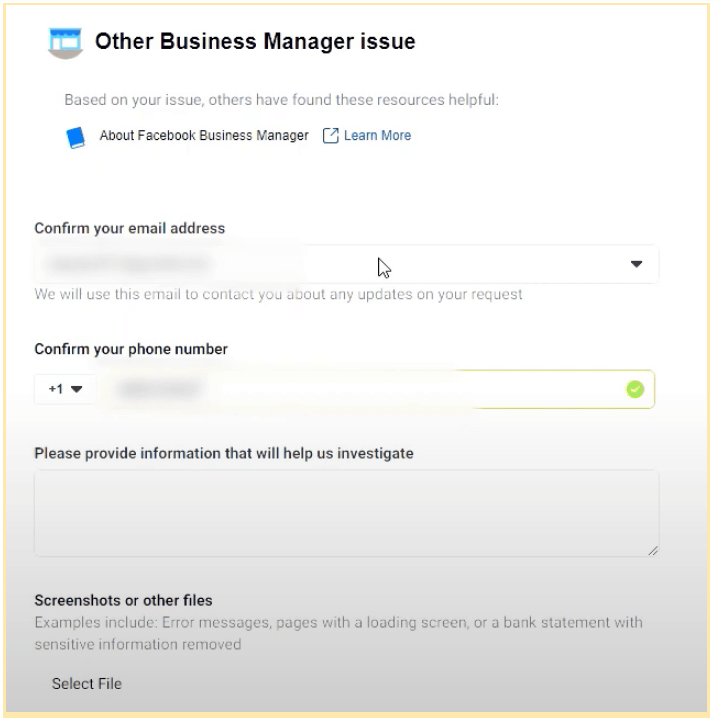
Task: Open the Learn More link
Action: [377, 135]
